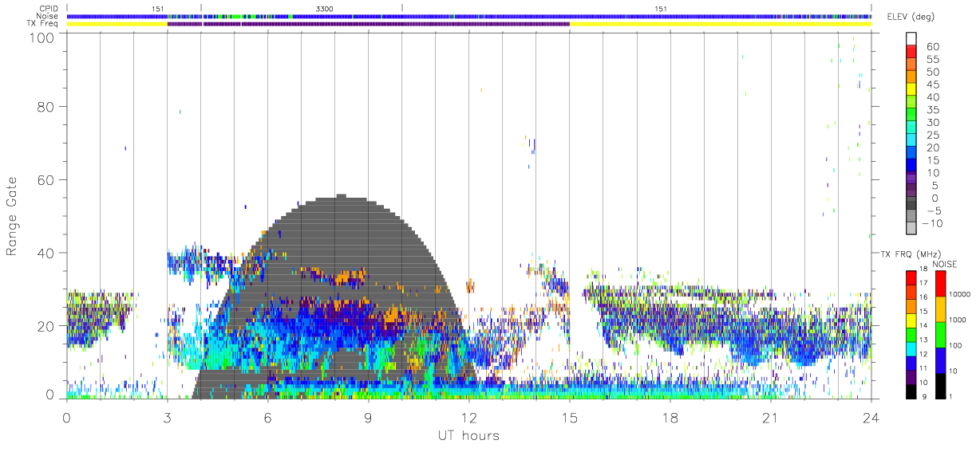Click x-axis tick label 24

[x=871, y=418]
